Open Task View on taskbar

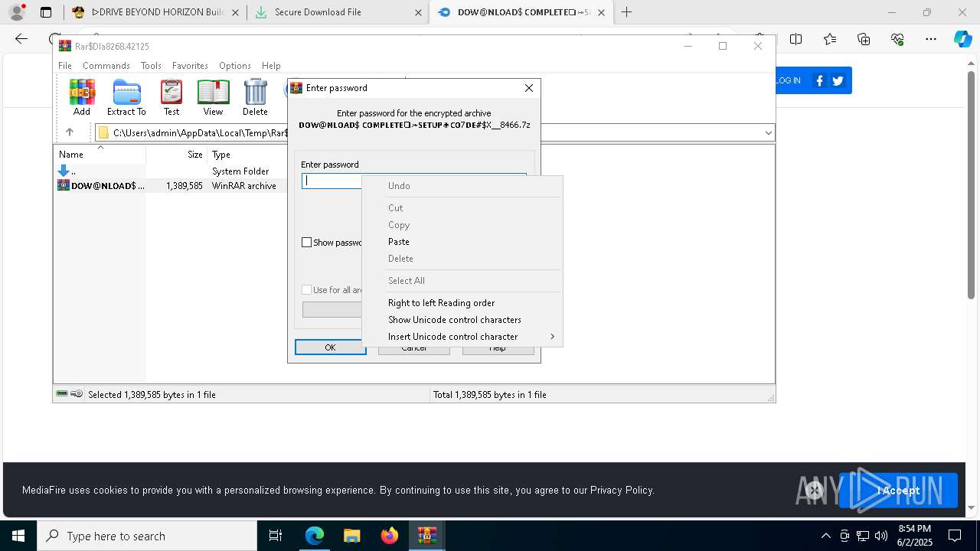[x=276, y=536]
